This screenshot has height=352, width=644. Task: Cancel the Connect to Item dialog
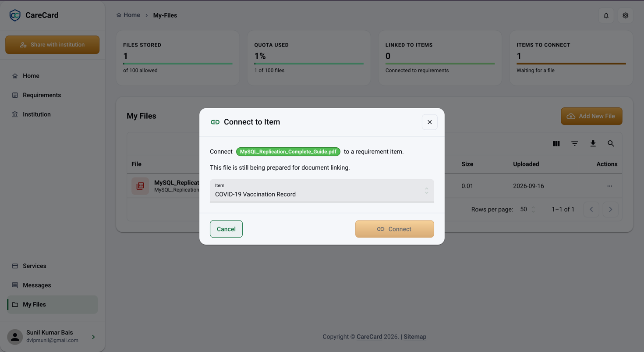226,229
